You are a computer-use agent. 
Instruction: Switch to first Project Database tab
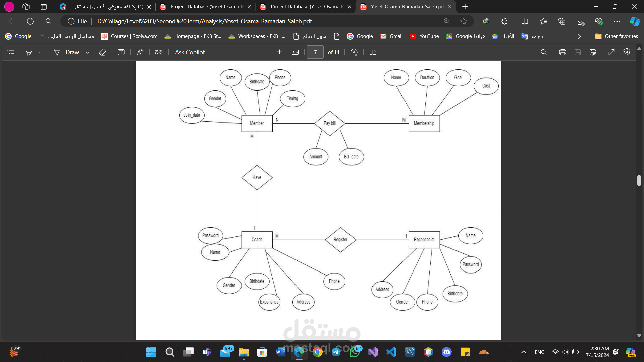[x=205, y=7]
